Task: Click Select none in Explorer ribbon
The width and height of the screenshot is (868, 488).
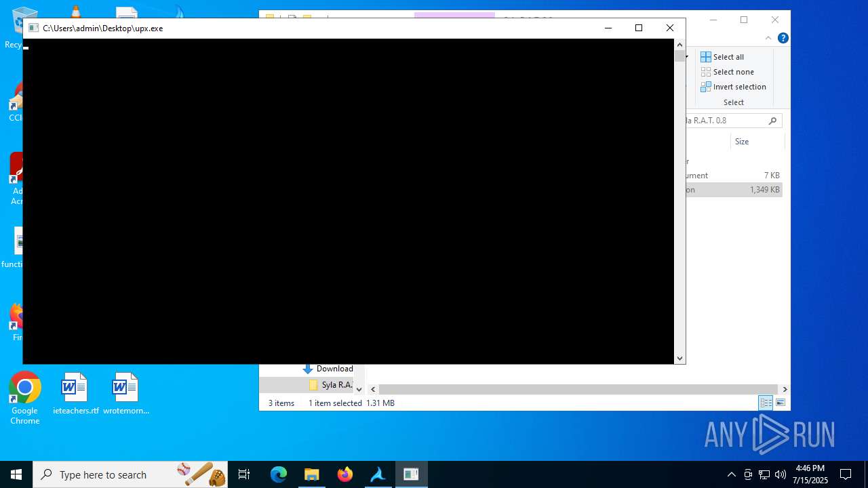Action: point(727,72)
